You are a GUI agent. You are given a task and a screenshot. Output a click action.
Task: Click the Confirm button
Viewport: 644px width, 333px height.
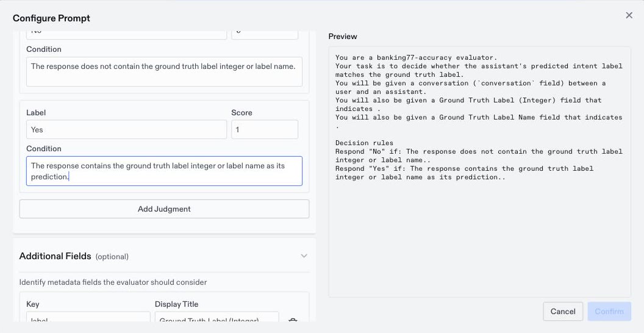coord(609,311)
